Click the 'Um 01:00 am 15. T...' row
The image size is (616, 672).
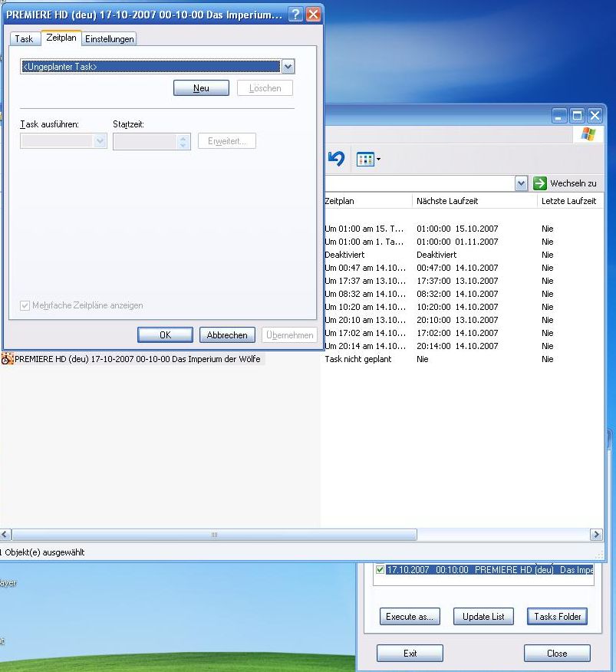pos(364,229)
